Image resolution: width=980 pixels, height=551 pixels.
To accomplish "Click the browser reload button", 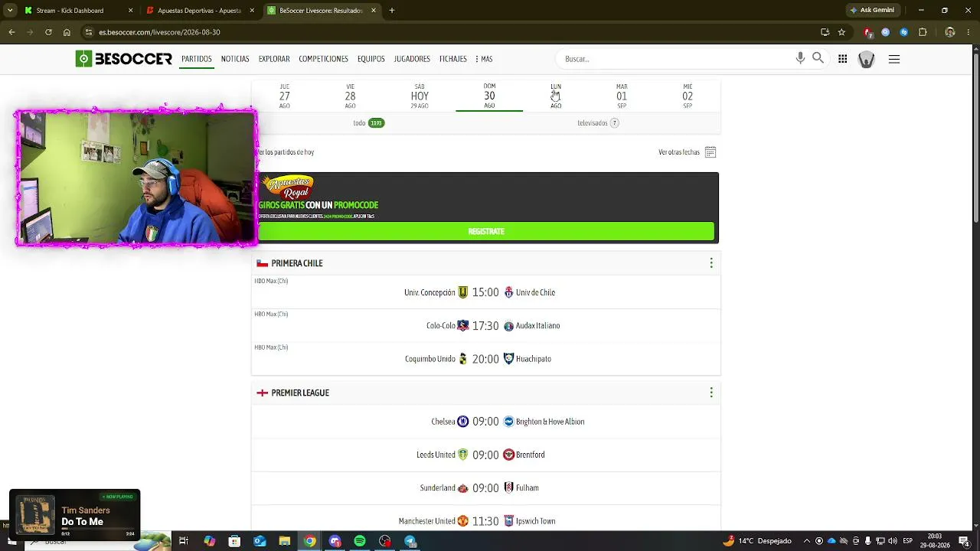I will [x=48, y=32].
